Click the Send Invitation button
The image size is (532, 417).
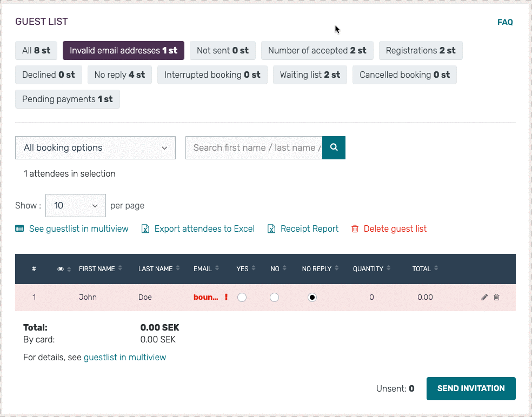pyautogui.click(x=471, y=388)
